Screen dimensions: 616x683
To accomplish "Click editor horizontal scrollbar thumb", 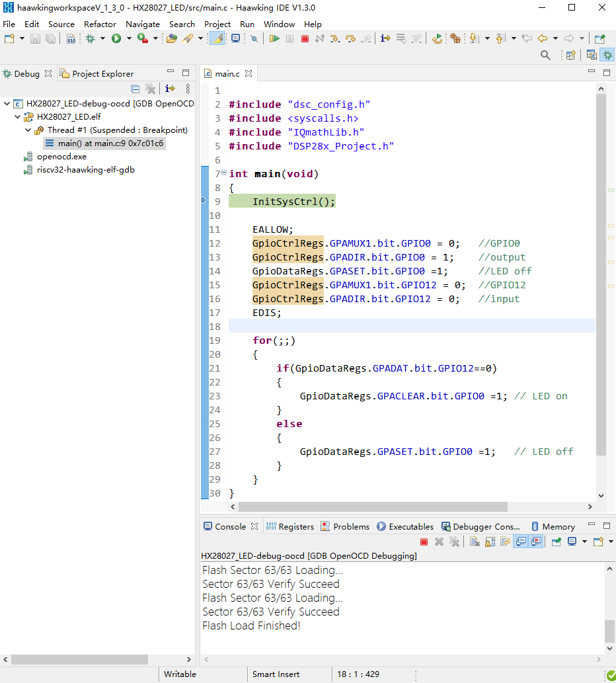I will pos(373,507).
